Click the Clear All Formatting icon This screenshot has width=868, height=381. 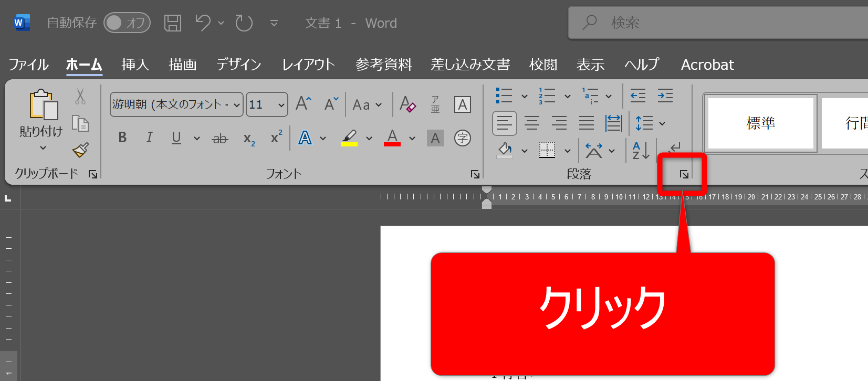pos(407,104)
